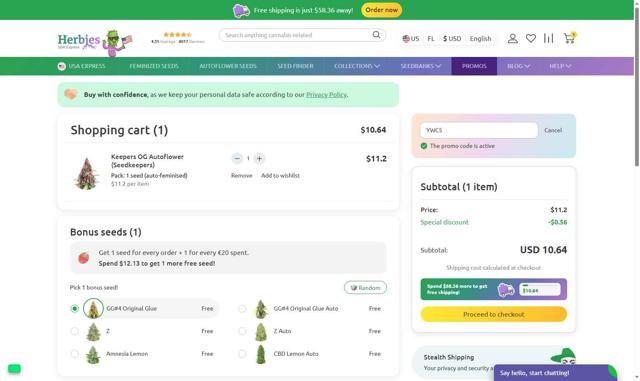Screen dimensions: 640x381
Task: Click the US flag country icon
Action: [x=406, y=38]
